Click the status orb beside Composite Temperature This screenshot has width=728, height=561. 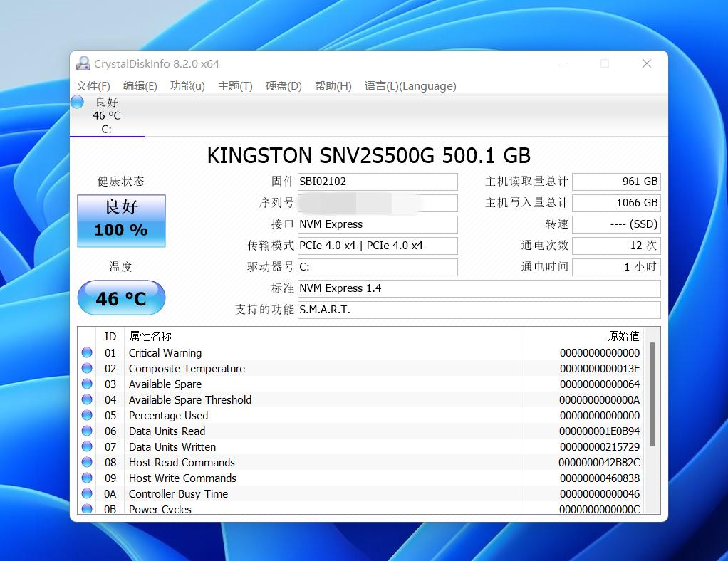pos(87,368)
